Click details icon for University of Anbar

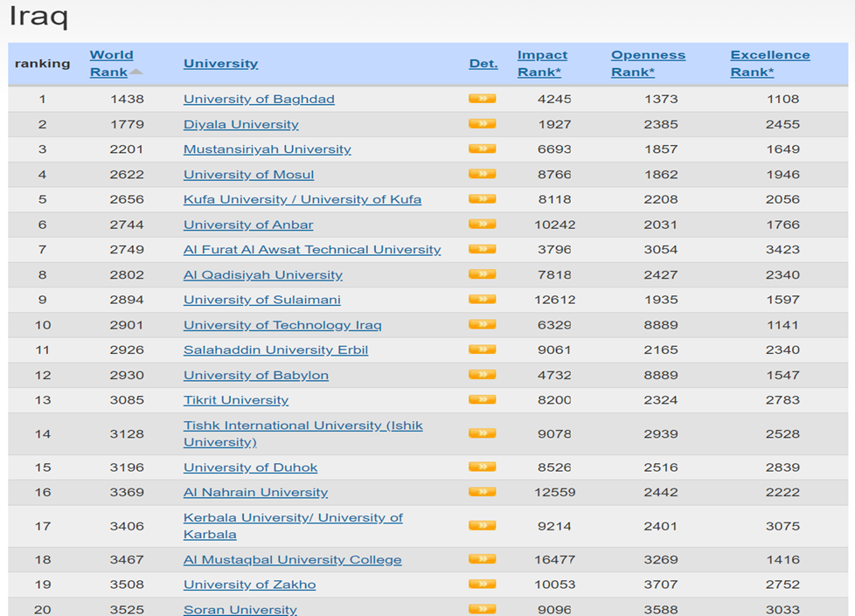pyautogui.click(x=482, y=225)
